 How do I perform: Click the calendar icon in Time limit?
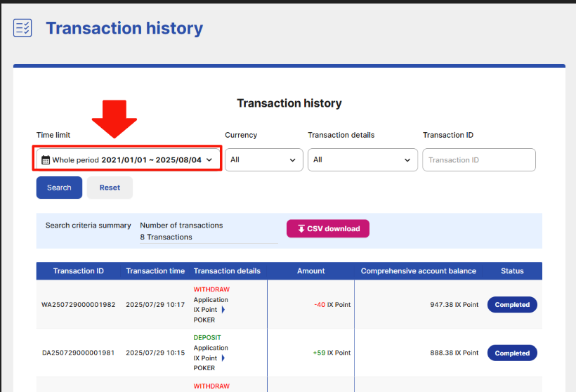(46, 159)
